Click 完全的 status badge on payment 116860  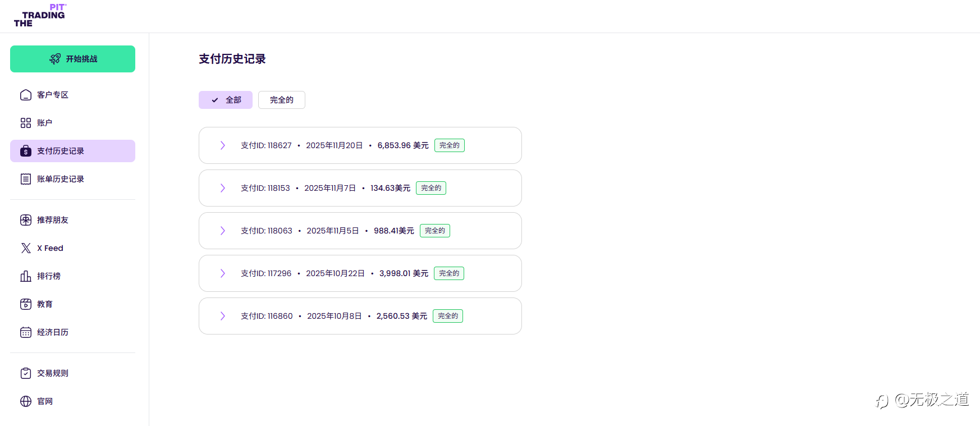tap(448, 316)
